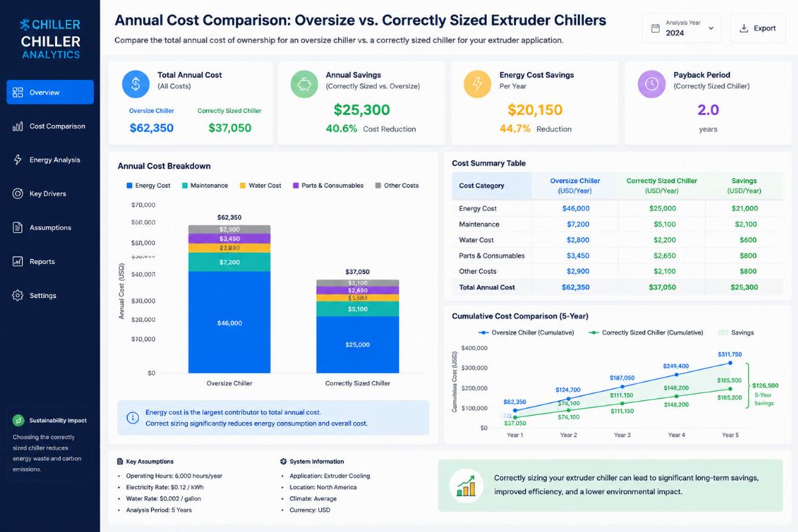798x532 pixels.
Task: Click $20,150 Energy Cost Savings value
Action: point(535,110)
